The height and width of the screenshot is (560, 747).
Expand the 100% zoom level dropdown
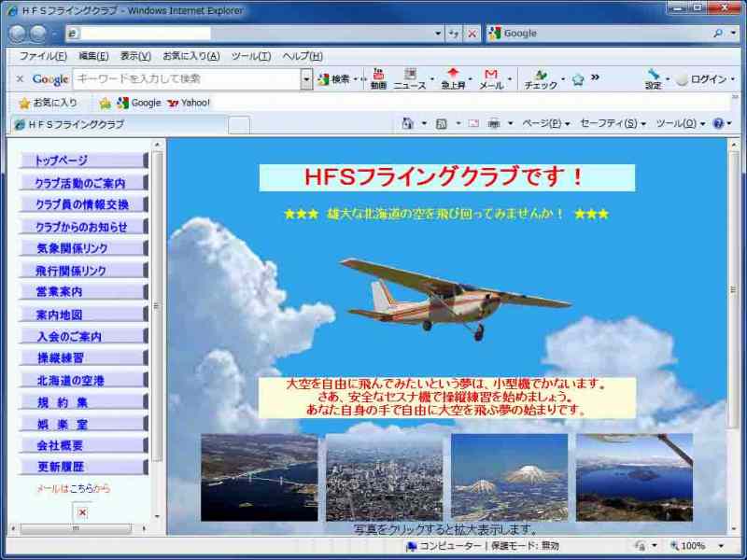(x=714, y=546)
